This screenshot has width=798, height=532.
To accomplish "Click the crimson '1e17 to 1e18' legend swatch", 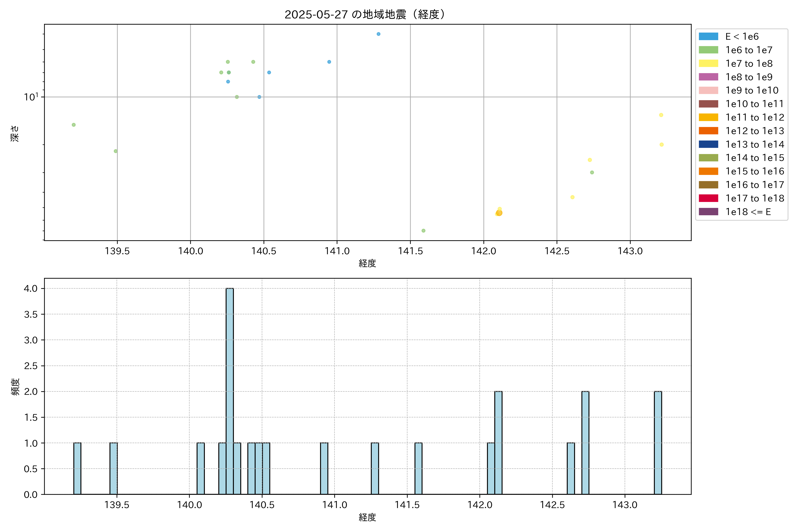I will [708, 198].
